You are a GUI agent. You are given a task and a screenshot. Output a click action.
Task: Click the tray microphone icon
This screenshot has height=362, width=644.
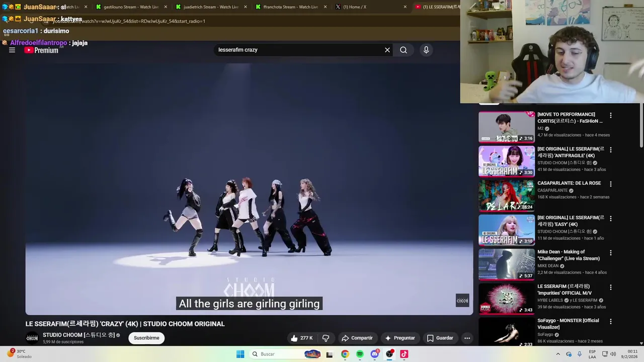[x=580, y=354]
